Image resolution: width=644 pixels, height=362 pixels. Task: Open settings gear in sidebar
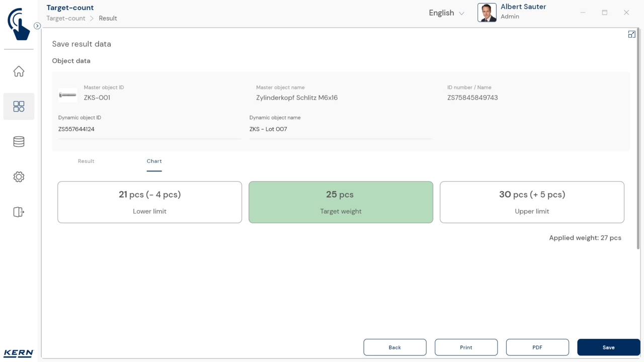tap(19, 177)
